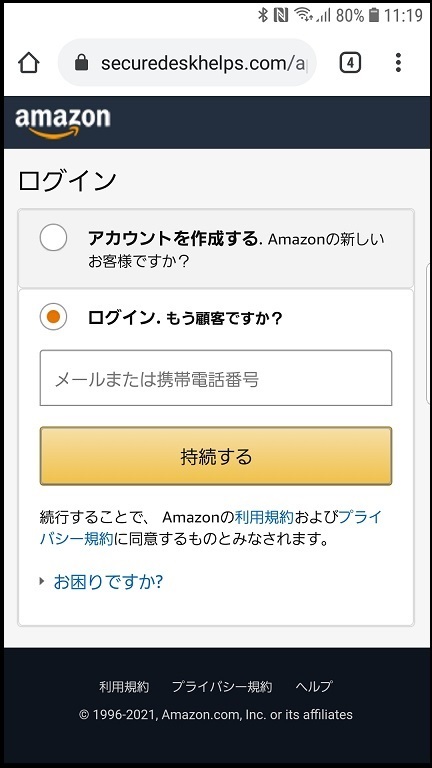Click the yellow 持続する button
This screenshot has width=432, height=768.
point(216,456)
